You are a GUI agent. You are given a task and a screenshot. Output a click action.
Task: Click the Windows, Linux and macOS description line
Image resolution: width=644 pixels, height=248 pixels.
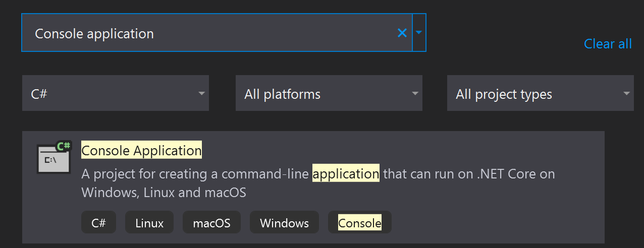pyautogui.click(x=164, y=193)
